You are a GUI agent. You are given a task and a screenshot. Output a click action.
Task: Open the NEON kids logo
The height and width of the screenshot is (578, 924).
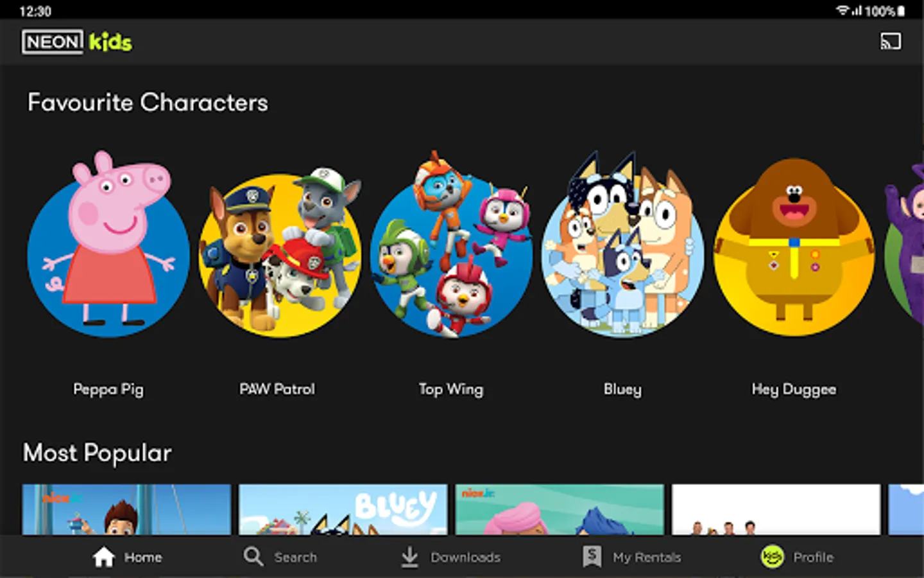(77, 42)
